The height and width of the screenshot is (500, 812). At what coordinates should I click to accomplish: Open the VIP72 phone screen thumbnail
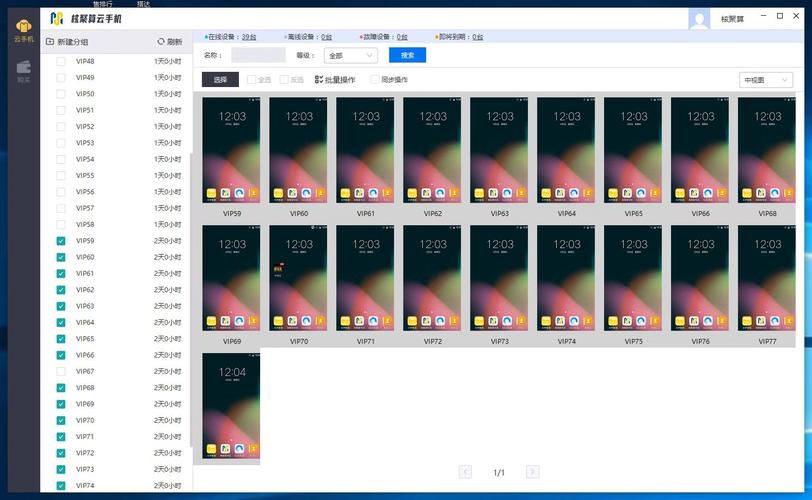432,278
